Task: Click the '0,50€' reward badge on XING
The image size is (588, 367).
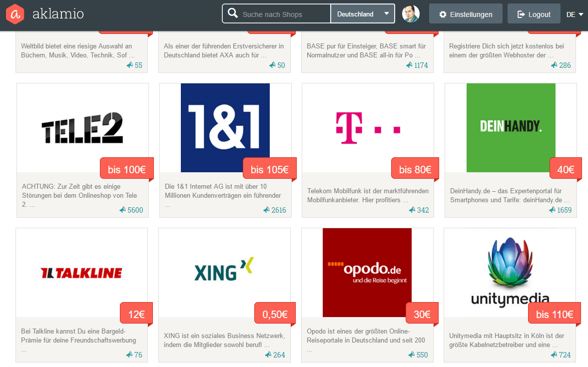Action: (x=275, y=314)
